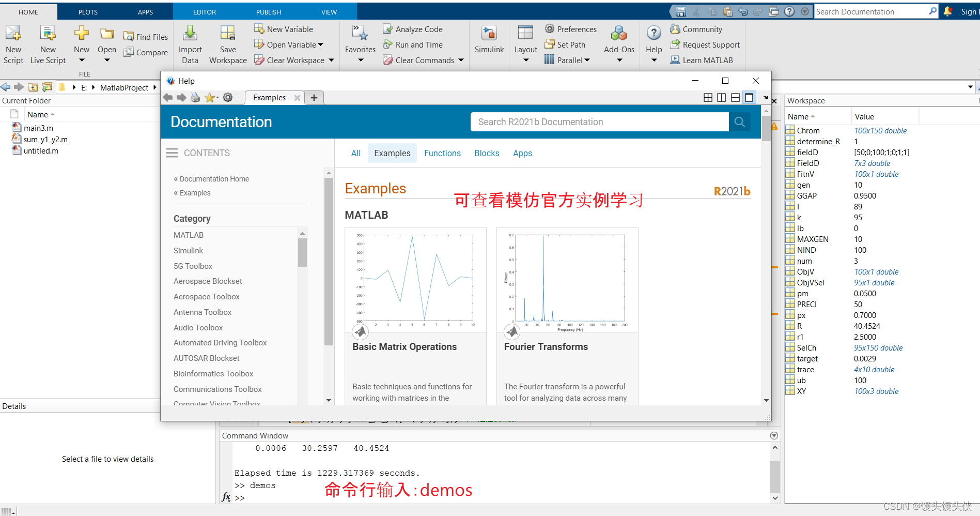Expand the Open Variable dropdown

click(321, 44)
